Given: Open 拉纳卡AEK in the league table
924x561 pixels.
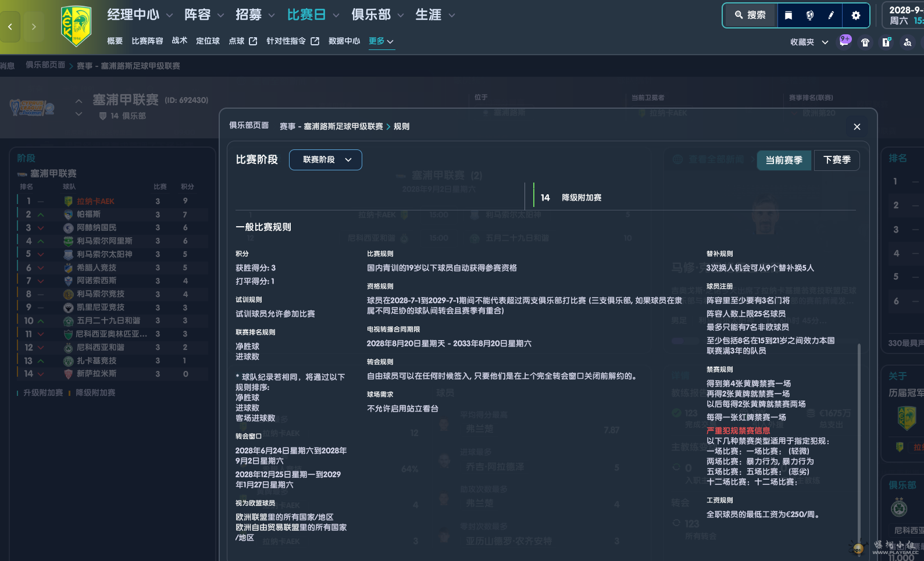Looking at the screenshot, I should point(95,201).
